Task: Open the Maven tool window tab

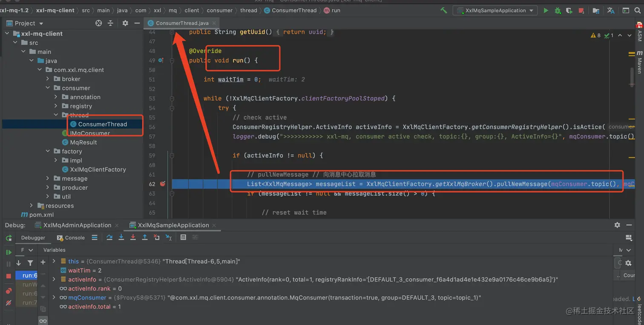Action: tap(639, 62)
